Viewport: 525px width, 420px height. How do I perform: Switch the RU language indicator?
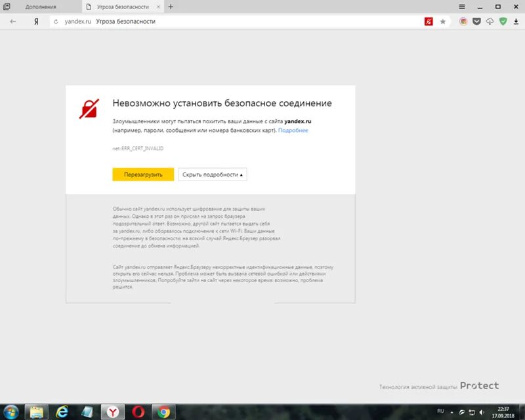440,411
